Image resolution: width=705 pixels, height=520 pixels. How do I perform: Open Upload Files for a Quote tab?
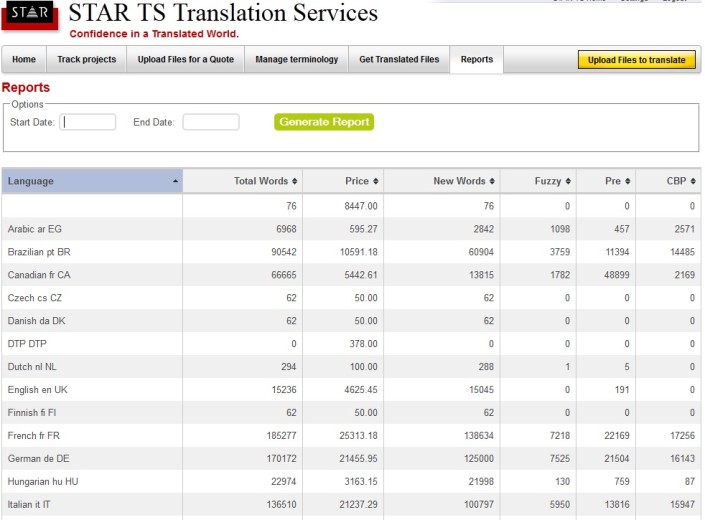pos(186,60)
